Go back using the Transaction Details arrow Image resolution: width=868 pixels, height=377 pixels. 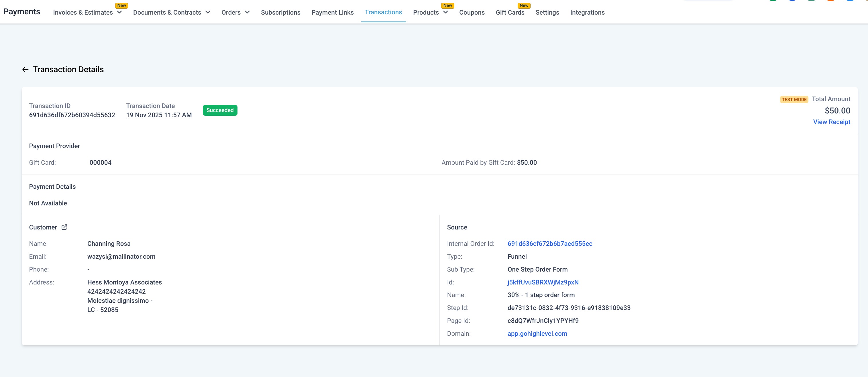coord(25,69)
